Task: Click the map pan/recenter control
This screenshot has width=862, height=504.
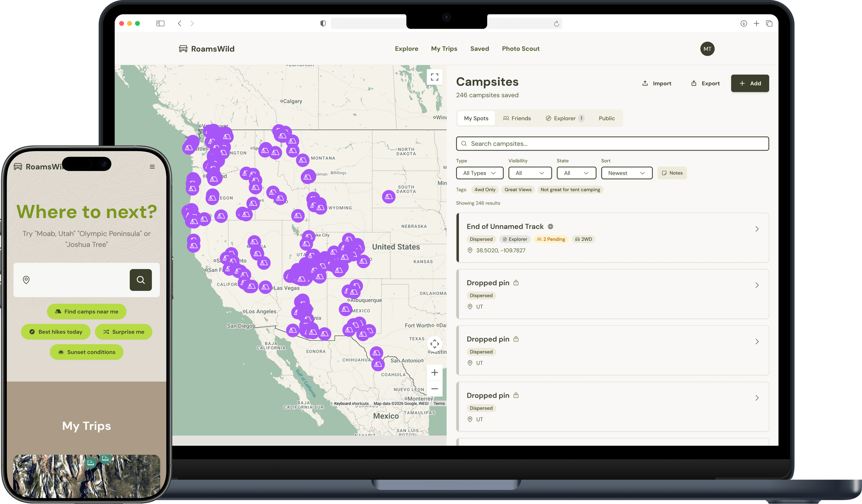Action: tap(434, 344)
